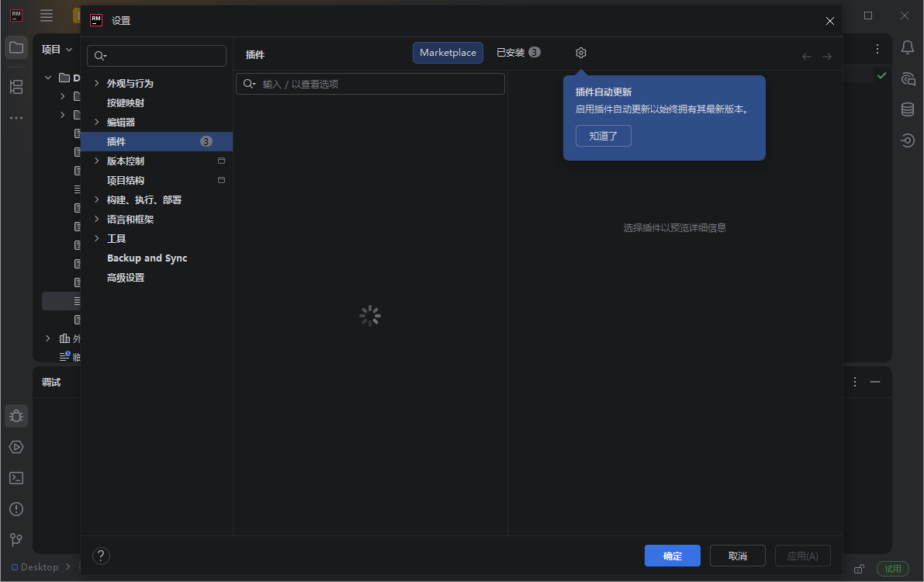Viewport: 924px width, 582px height.
Task: Switch to the Marketplace tab
Action: tap(448, 52)
